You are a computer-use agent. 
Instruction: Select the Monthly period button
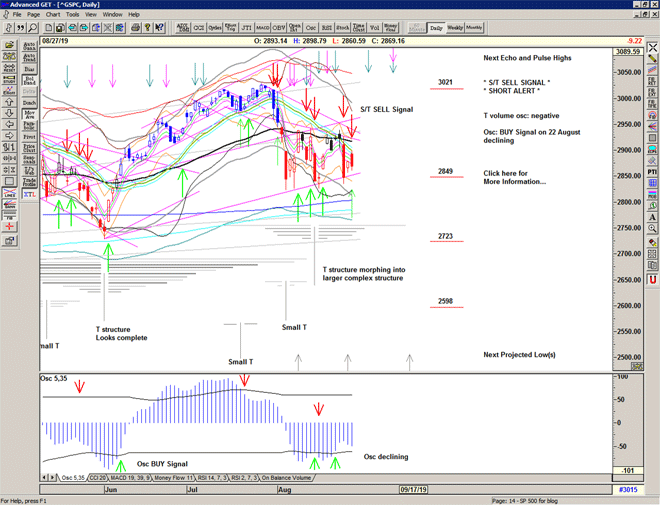(x=474, y=28)
